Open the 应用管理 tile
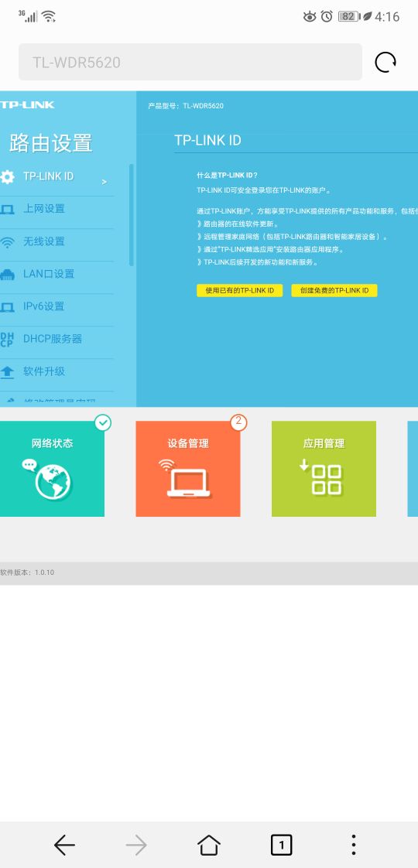The height and width of the screenshot is (868, 418). (x=324, y=469)
